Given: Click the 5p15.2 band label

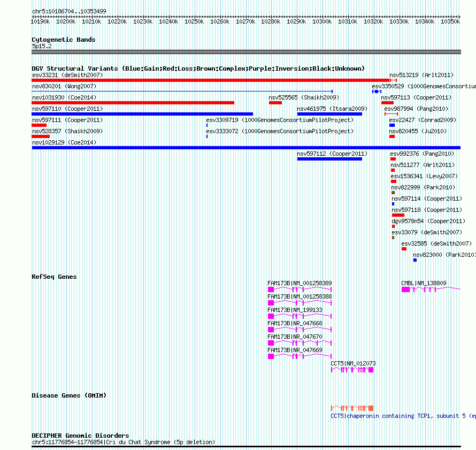Looking at the screenshot, I should click(x=42, y=46).
